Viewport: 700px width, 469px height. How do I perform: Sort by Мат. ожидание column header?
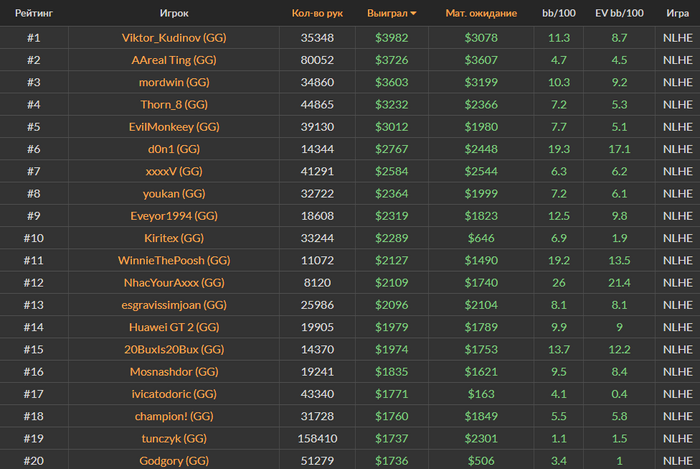click(481, 13)
